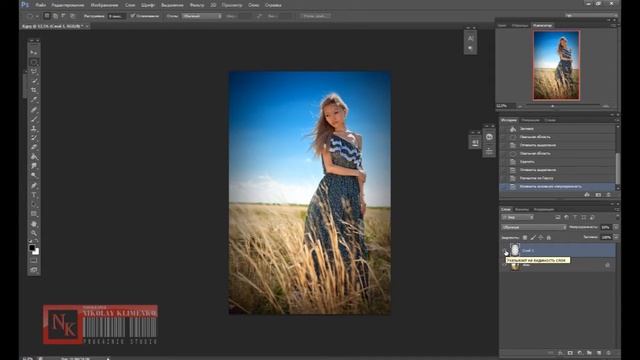Switch to Каналы tab in Layers panel
The width and height of the screenshot is (640, 360).
522,209
